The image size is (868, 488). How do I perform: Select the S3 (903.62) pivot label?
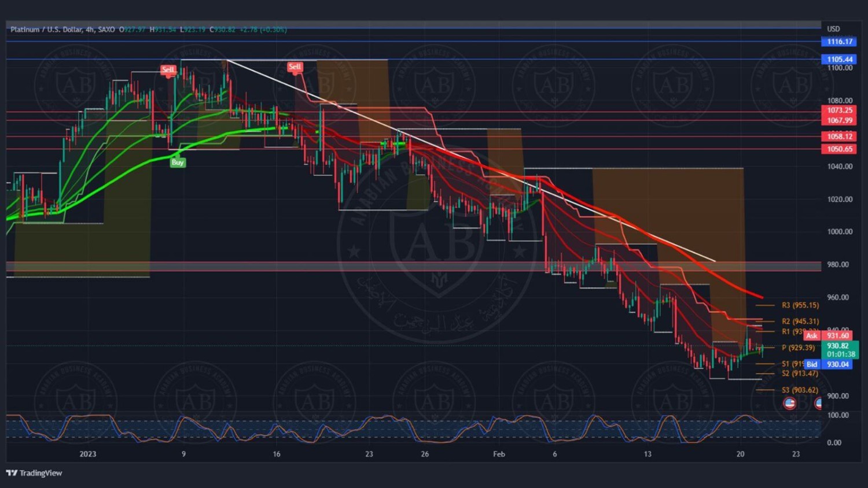[800, 390]
